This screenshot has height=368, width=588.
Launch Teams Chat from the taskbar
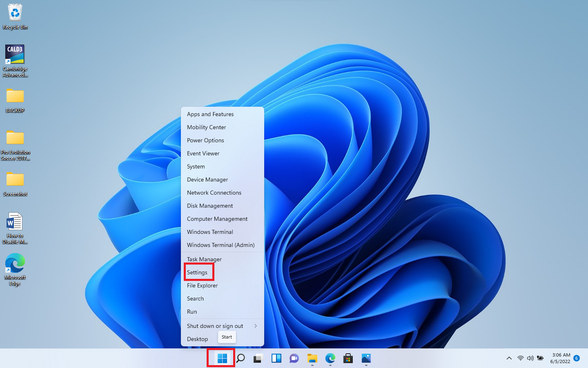pos(294,359)
